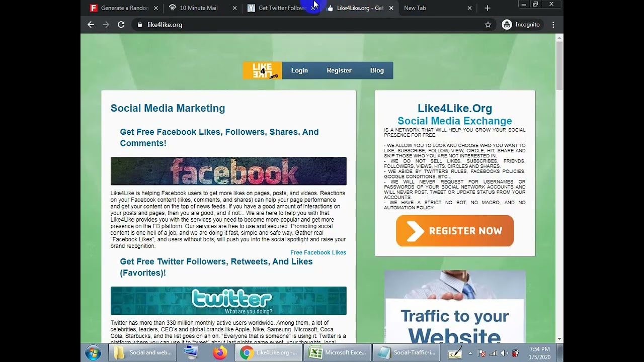Bookmark this page with the star
This screenshot has height=362, width=644.
[488, 25]
